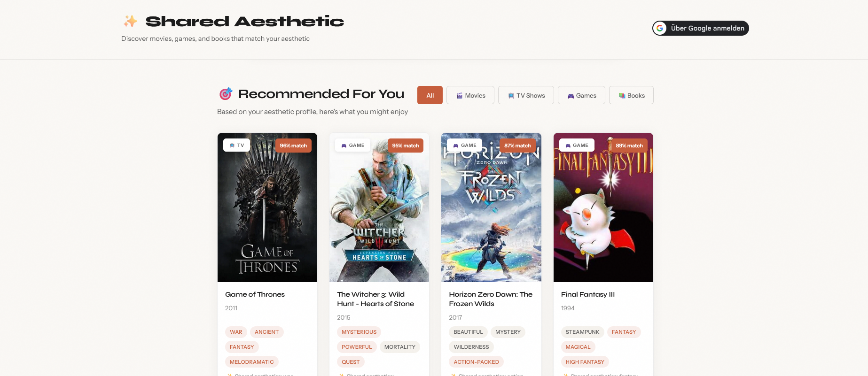This screenshot has height=376, width=868.
Task: Select the POWERFUL tag
Action: [x=357, y=347]
